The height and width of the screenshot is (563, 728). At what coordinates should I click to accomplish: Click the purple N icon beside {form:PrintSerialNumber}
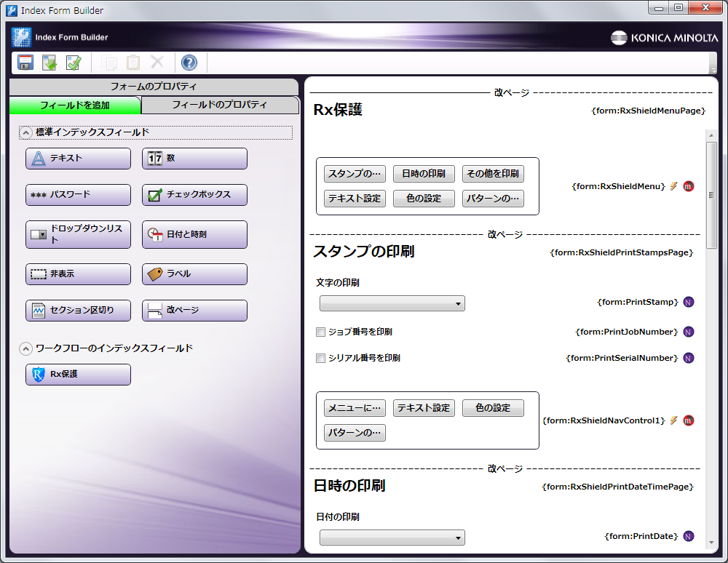(x=689, y=358)
